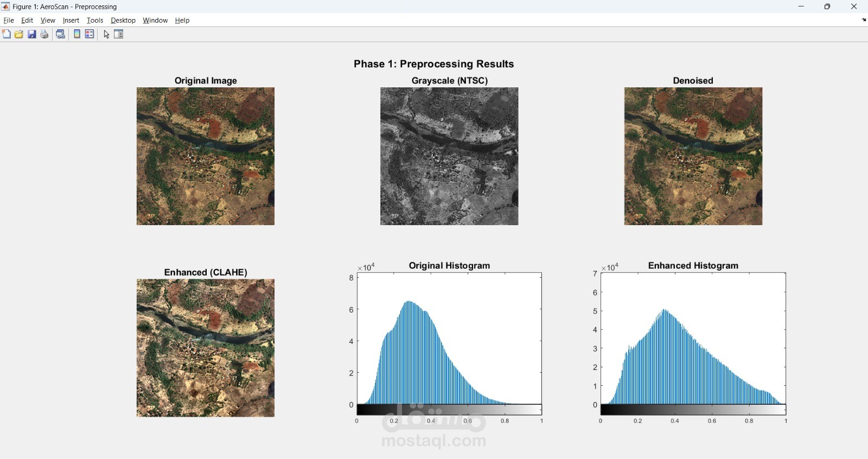Click the Print Figure icon

pos(44,34)
